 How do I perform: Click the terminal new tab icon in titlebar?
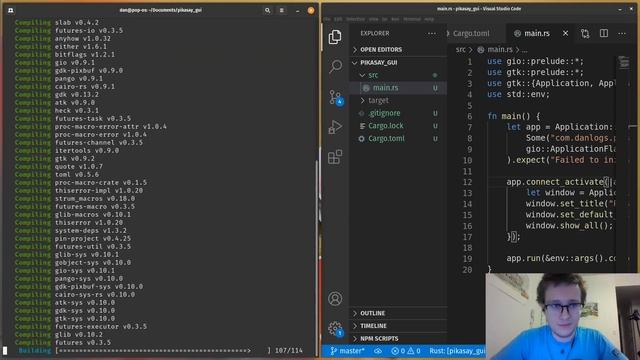click(11, 10)
